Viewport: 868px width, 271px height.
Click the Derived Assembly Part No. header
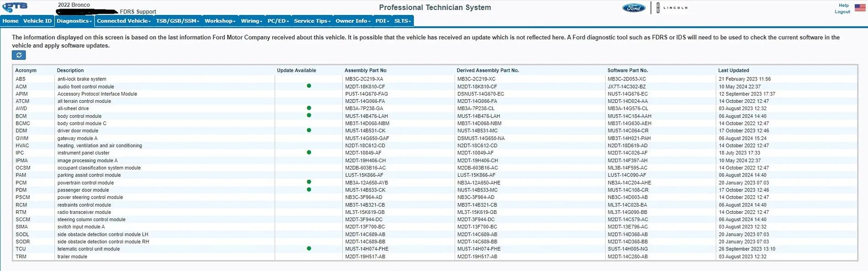point(488,70)
